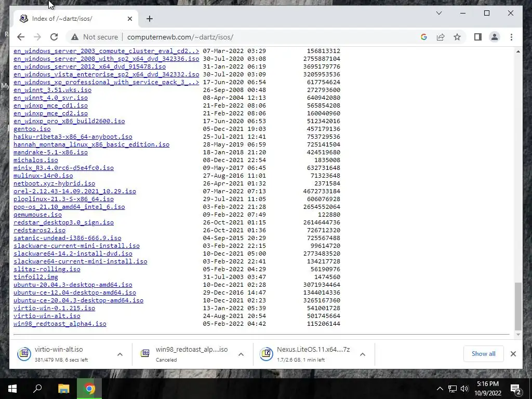The width and height of the screenshot is (532, 399).
Task: Switch to Chrome in the taskbar
Action: tap(89, 389)
